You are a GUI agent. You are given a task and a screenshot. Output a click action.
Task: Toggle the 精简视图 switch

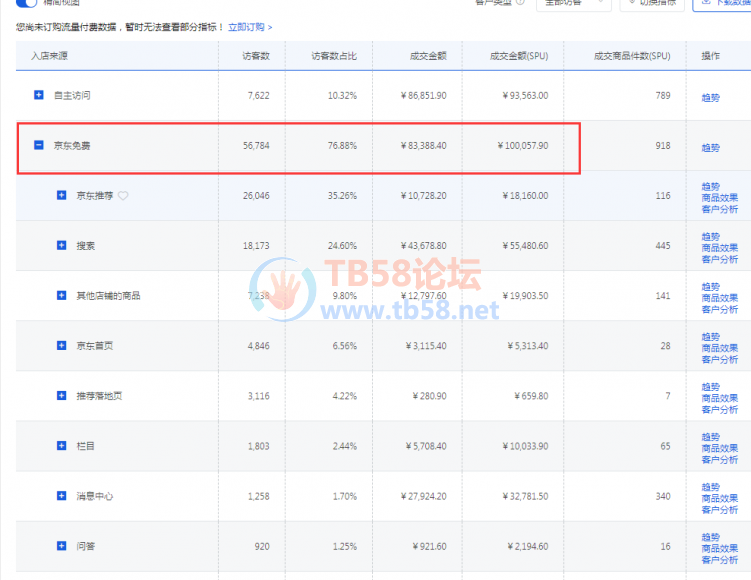coord(26,3)
